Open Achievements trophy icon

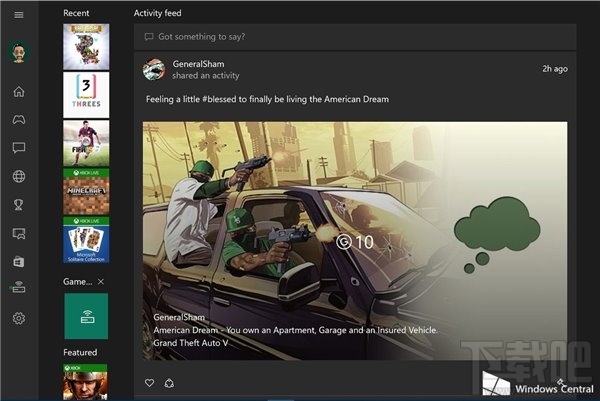tap(18, 205)
